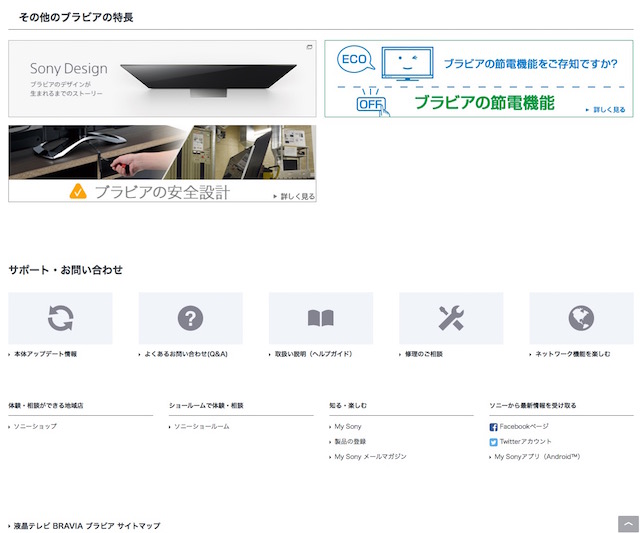Open 修理のご相談 link

423,354
